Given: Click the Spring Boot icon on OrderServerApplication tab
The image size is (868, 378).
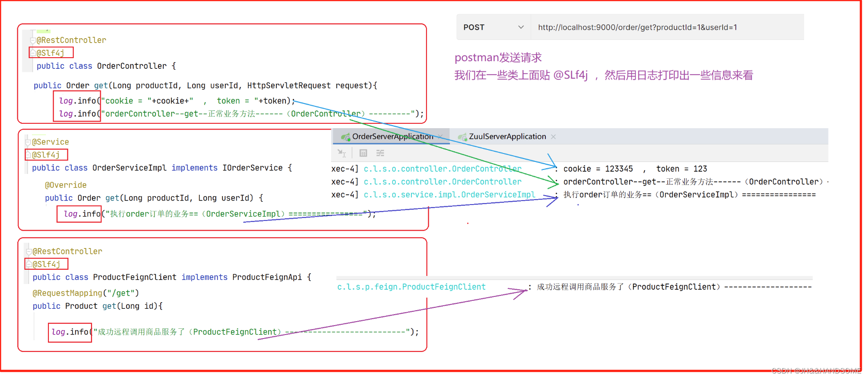Looking at the screenshot, I should pyautogui.click(x=346, y=137).
